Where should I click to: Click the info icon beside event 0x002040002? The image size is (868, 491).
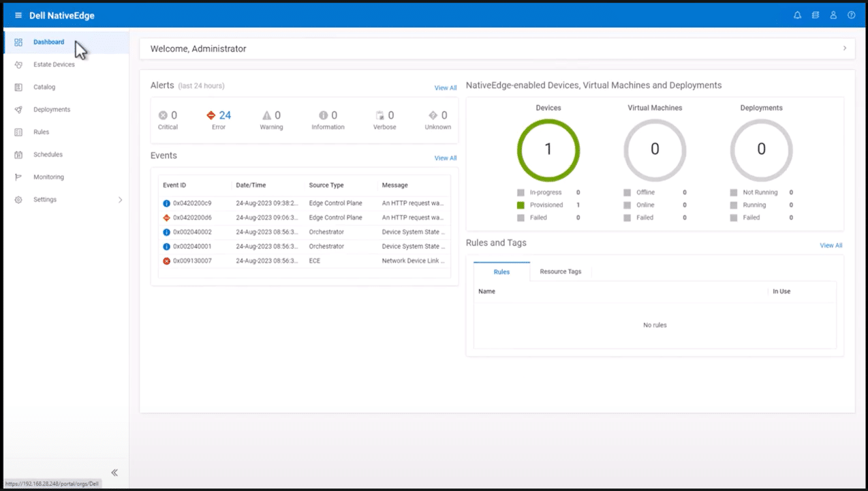pyautogui.click(x=166, y=233)
